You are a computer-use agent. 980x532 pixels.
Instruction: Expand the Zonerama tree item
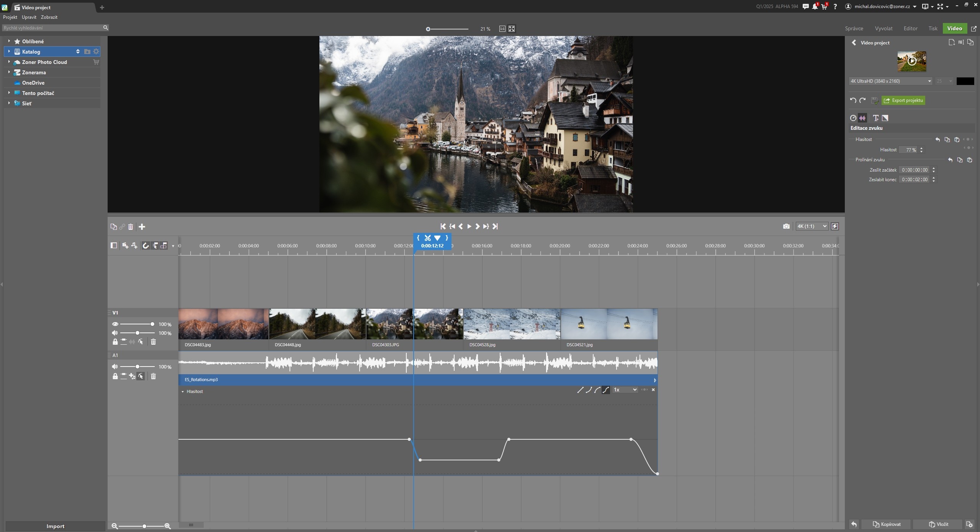[9, 72]
